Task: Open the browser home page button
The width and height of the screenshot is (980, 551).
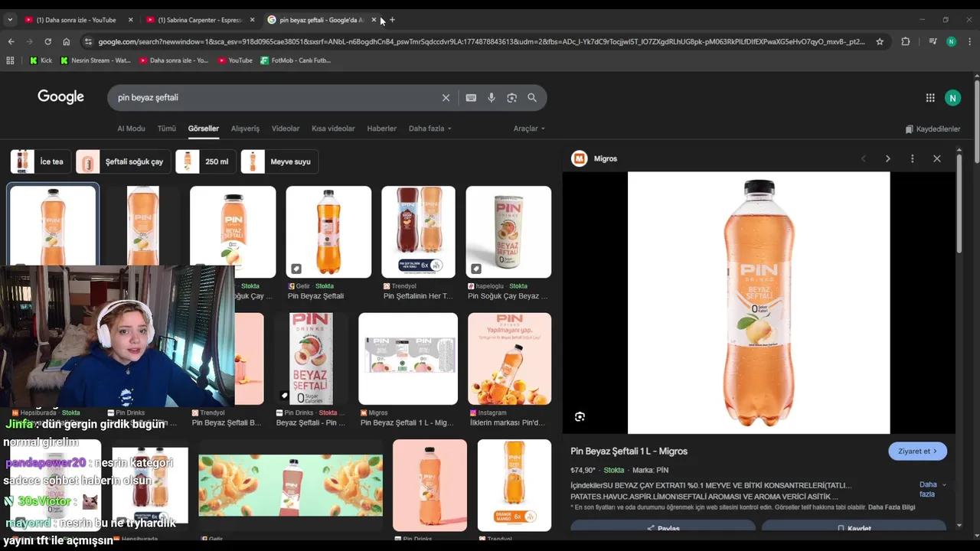Action: (67, 42)
